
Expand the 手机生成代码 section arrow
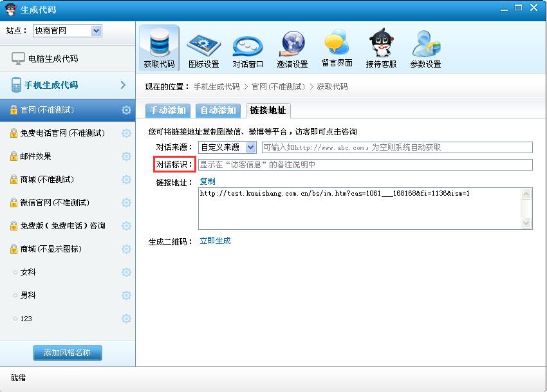[123, 85]
